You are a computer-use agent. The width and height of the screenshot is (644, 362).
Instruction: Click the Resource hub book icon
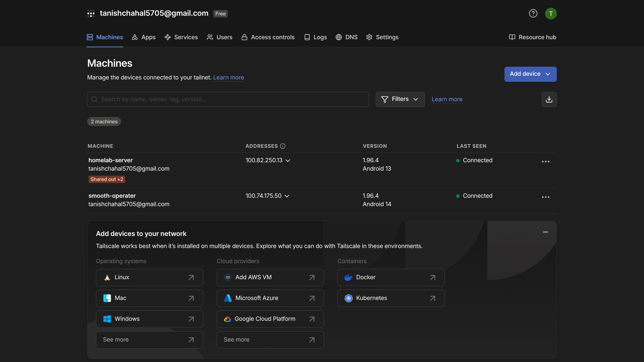click(x=512, y=37)
